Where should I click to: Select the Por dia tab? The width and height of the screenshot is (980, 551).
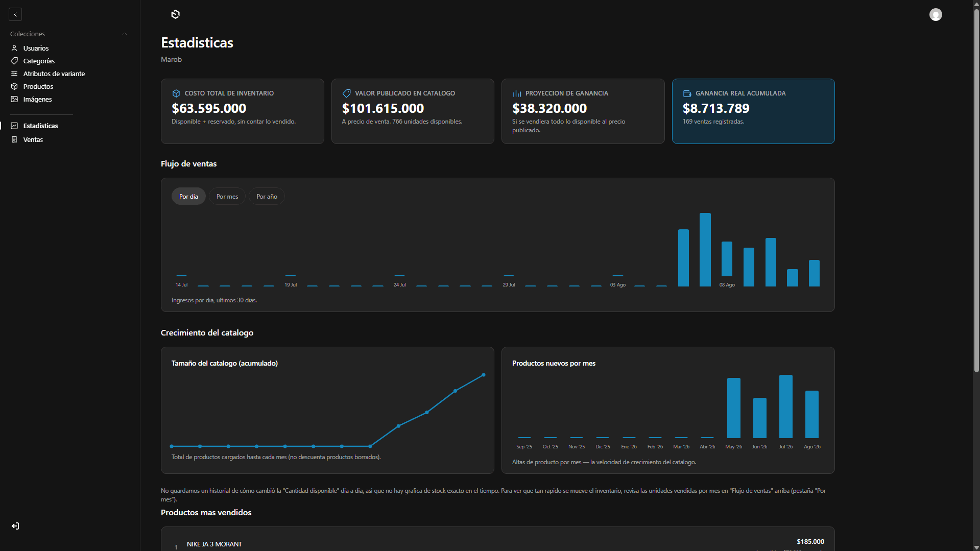click(x=188, y=197)
